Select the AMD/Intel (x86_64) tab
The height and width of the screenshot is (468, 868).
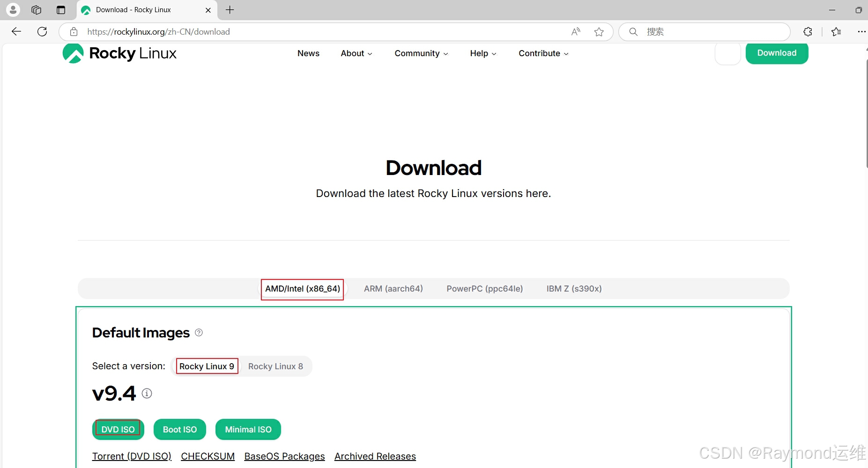[x=303, y=289]
